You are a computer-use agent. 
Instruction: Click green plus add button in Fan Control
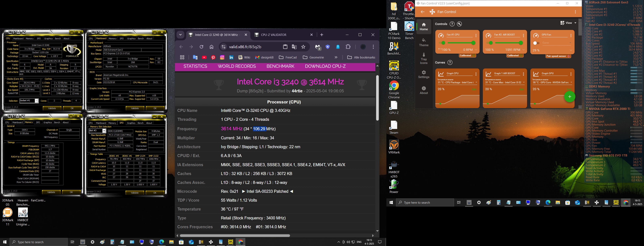(570, 97)
